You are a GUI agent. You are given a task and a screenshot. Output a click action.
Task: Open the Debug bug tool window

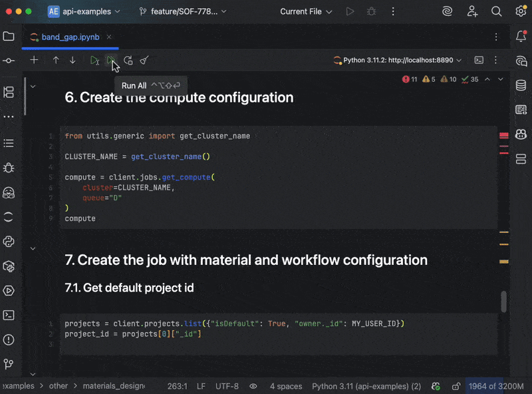tap(9, 168)
